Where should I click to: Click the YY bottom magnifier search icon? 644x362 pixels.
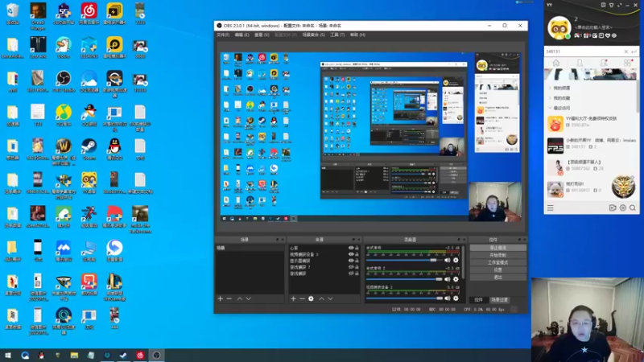tap(633, 208)
